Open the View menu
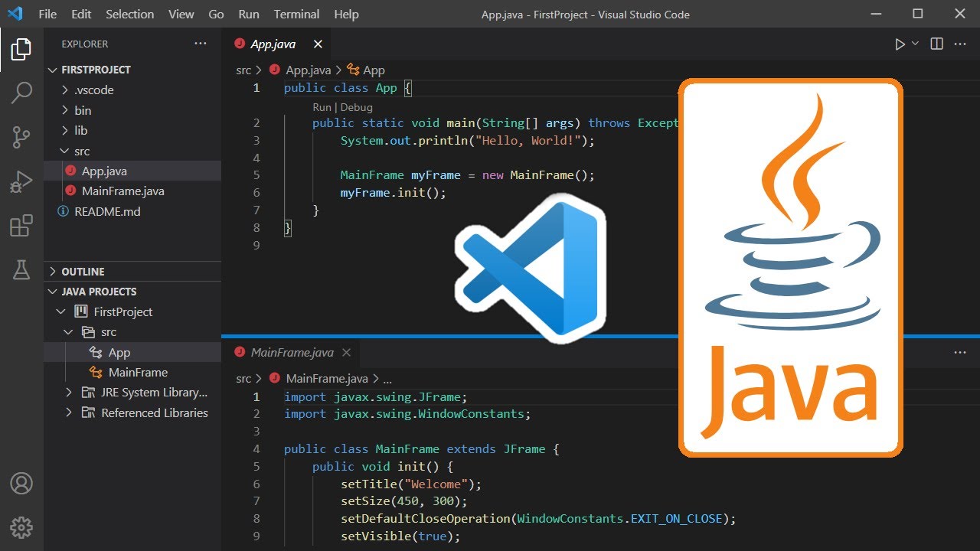This screenshot has height=551, width=980. tap(181, 14)
